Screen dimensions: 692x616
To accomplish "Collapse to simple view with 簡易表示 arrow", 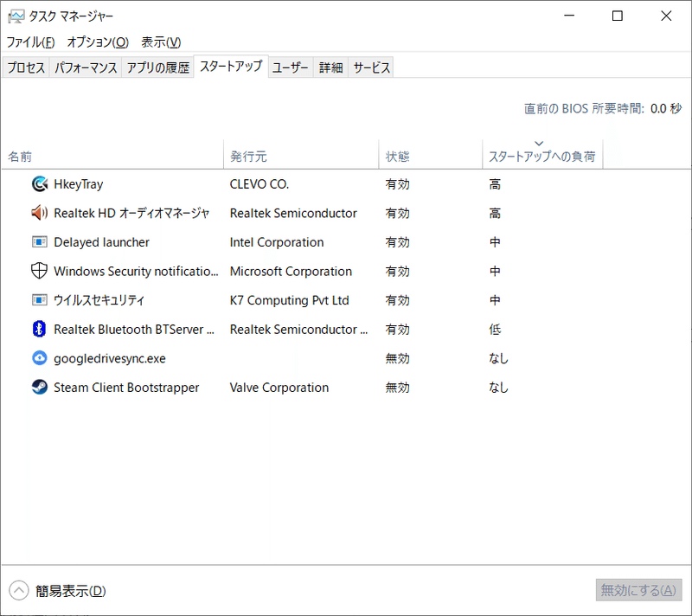I will 18,590.
